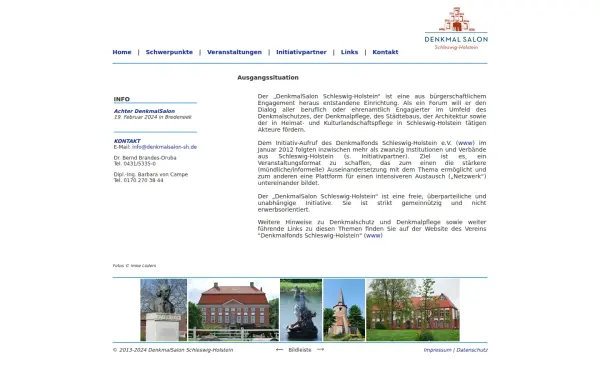Click the info@denkmalsalon-sh.de email link

tap(165, 147)
